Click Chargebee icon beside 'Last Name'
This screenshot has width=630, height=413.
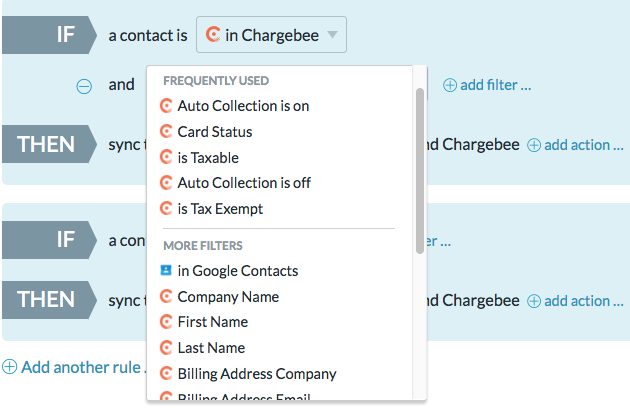(x=166, y=348)
